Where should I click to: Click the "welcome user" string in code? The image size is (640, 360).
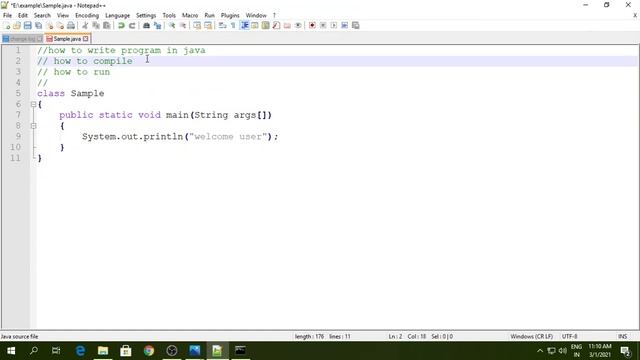(228, 137)
